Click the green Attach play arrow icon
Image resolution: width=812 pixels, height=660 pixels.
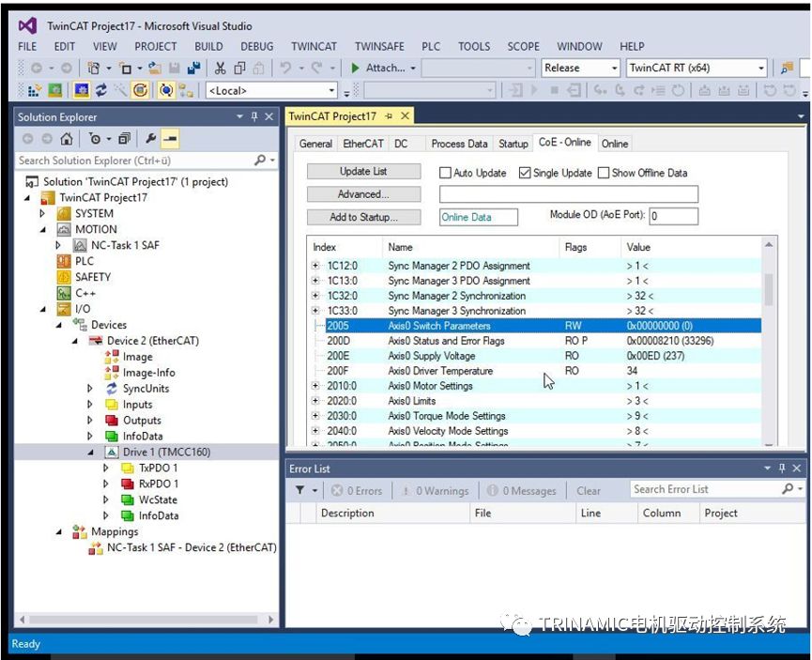356,68
